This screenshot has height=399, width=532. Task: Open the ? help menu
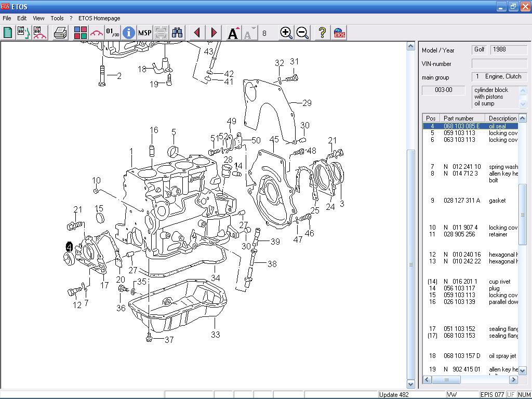71,18
